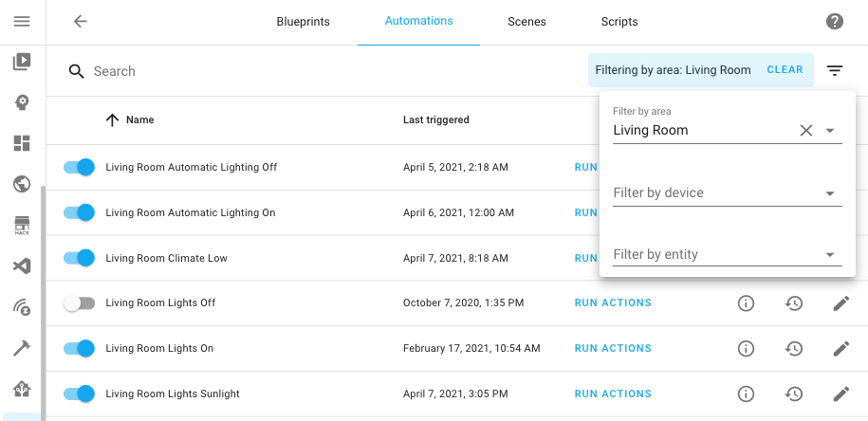This screenshot has width=868, height=421.
Task: Expand the Filter by area dropdown
Action: 830,131
